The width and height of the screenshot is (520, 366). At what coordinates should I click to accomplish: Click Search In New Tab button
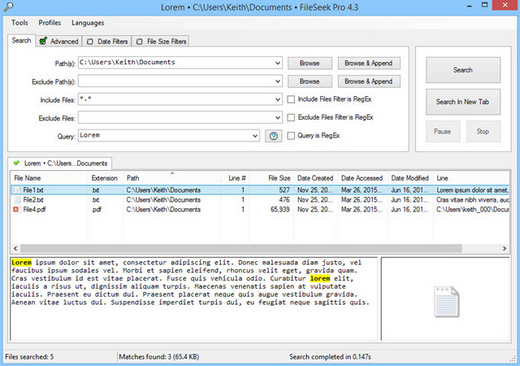[x=463, y=102]
